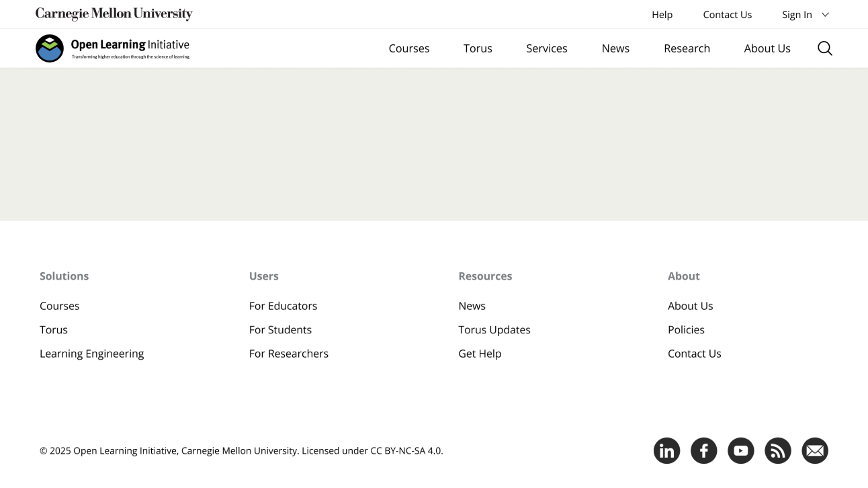Viewport: 868px width, 488px height.
Task: Open Help in the top bar
Action: [662, 15]
